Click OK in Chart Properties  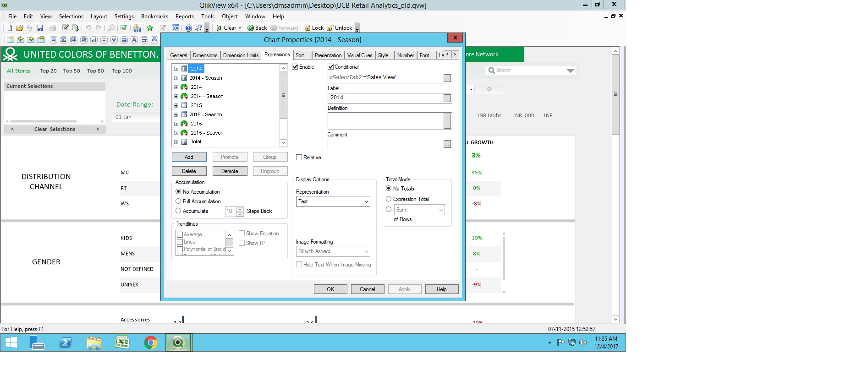330,289
